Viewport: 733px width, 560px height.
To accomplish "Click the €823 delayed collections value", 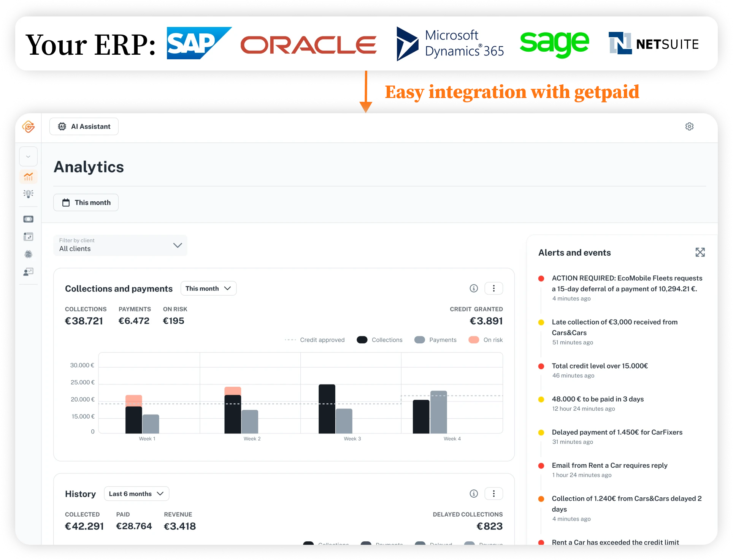I will pyautogui.click(x=490, y=526).
